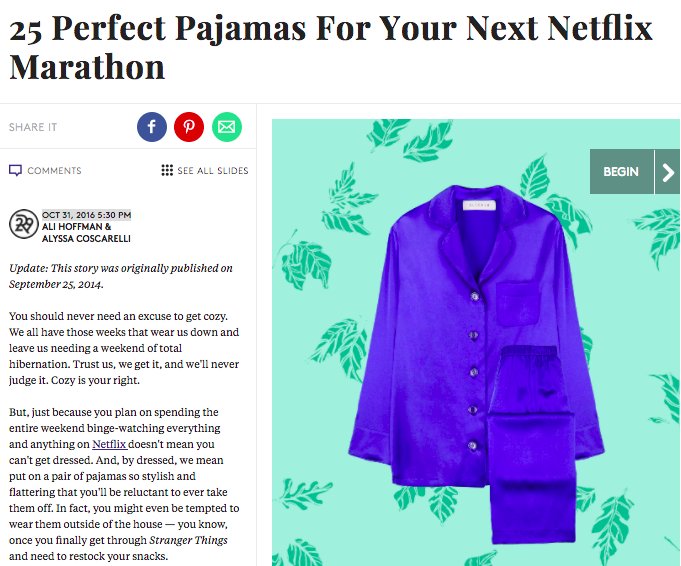Click the BEGIN slideshow button
This screenshot has width=681, height=566.
pos(621,172)
